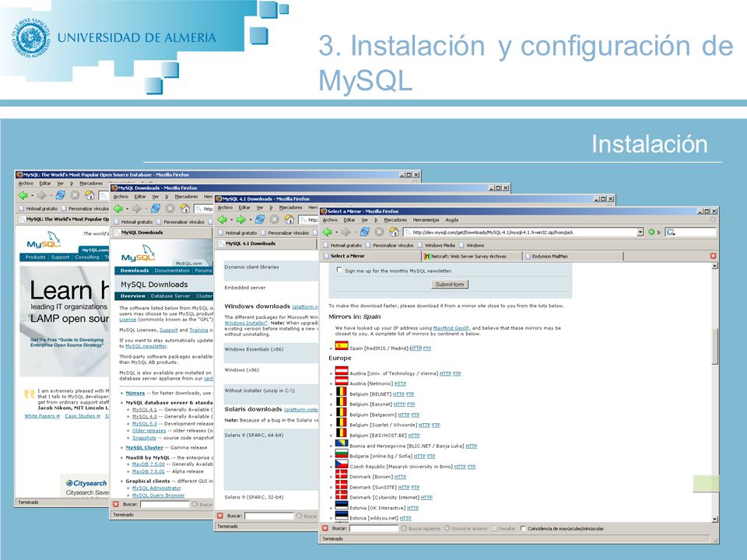Click Buscar field in MySQL 4.1 Downloads window

click(x=268, y=516)
